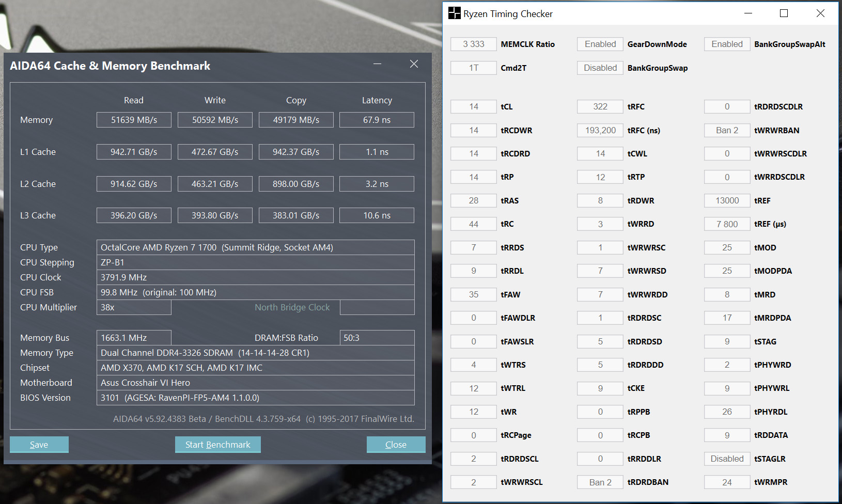This screenshot has width=842, height=504.
Task: Click the Memory Type DDR4-3326 field
Action: pos(255,353)
